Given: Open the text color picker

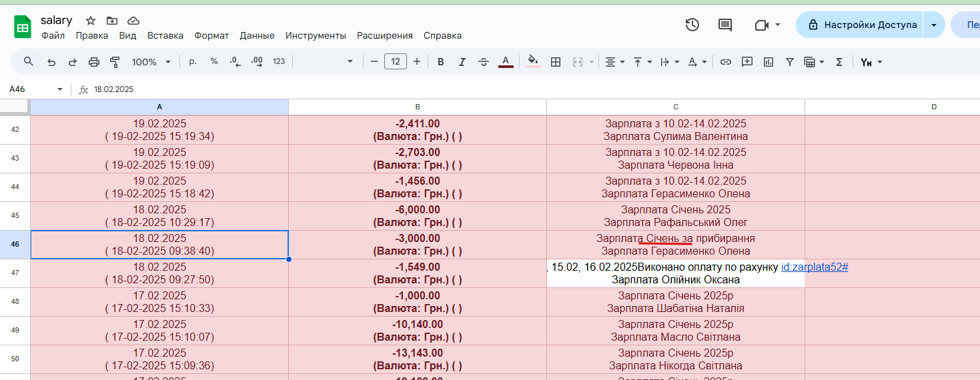Looking at the screenshot, I should click(x=506, y=61).
